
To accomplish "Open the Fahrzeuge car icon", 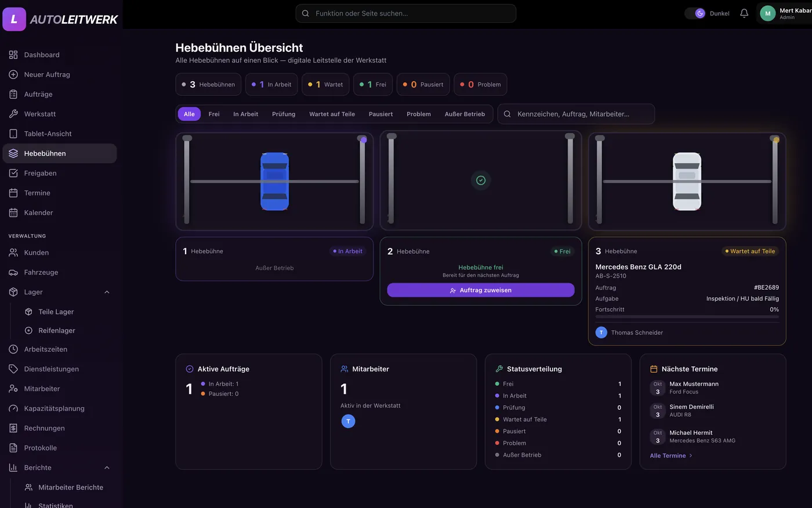I will (13, 272).
